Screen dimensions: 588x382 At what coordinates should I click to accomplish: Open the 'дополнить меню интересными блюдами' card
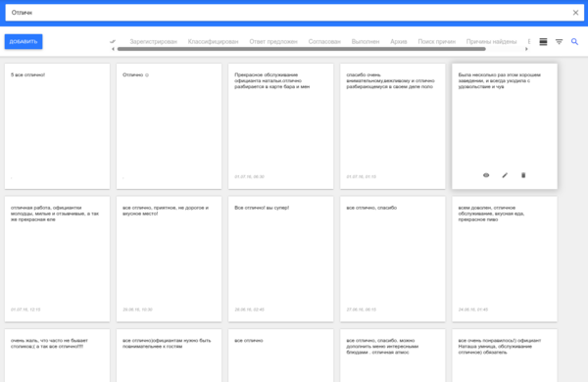click(393, 356)
